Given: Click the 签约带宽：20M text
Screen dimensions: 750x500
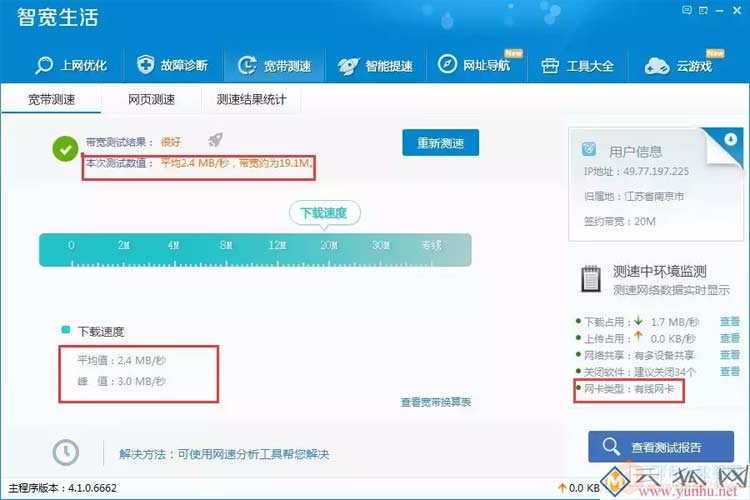Looking at the screenshot, I should (619, 222).
